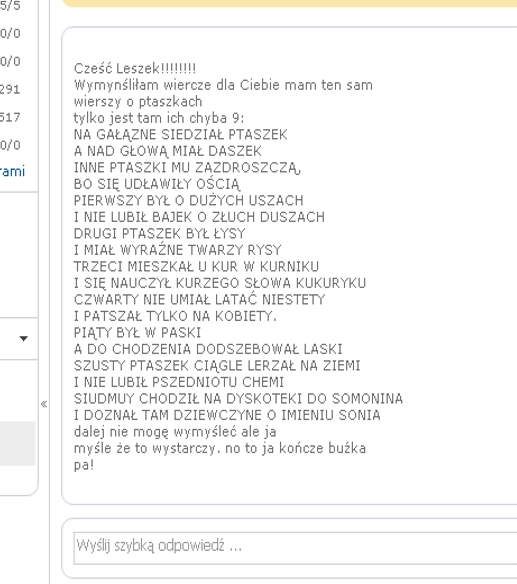Select the 517 counter in sidebar
Screen dimensions: 517x584
[10, 117]
